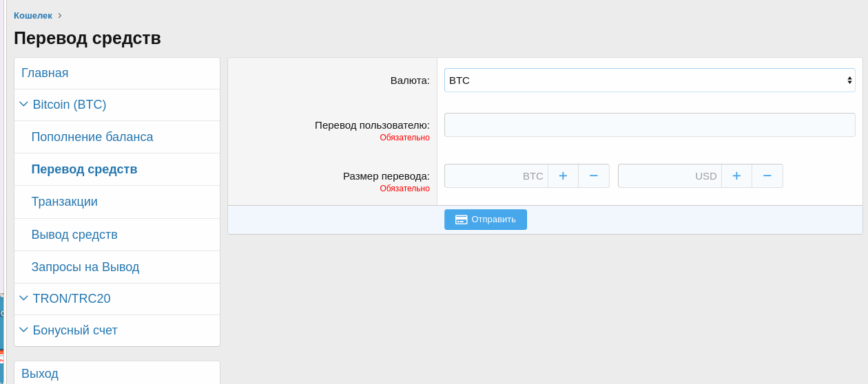
Task: Expand the TRON/TRC20 menu section
Action: click(71, 299)
